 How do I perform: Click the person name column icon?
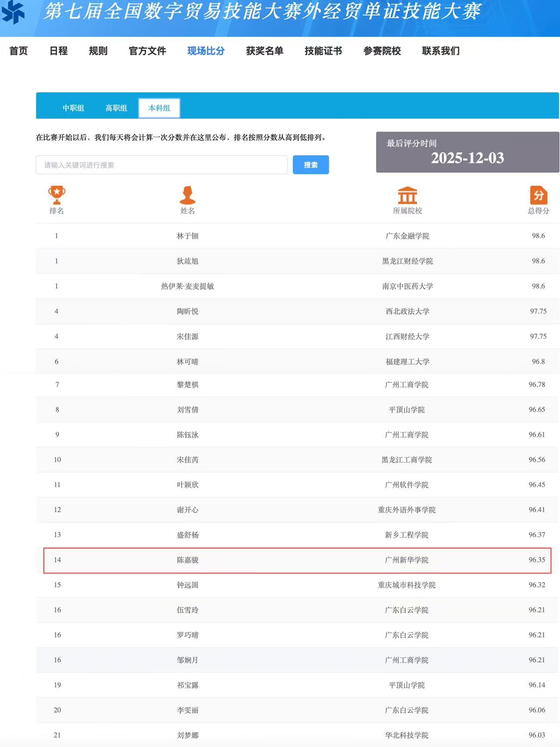[188, 195]
